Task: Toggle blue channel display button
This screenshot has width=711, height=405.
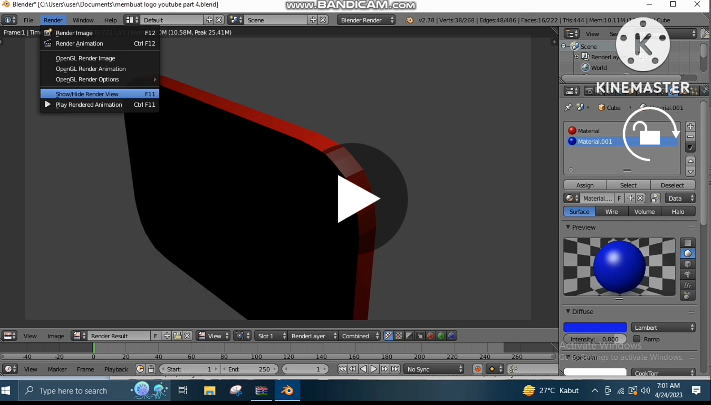Action: [x=452, y=336]
